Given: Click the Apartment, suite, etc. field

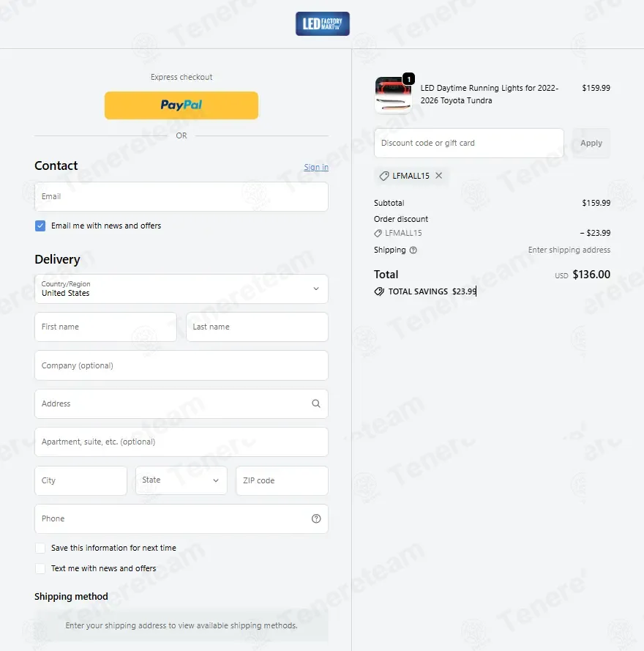Looking at the screenshot, I should (181, 442).
